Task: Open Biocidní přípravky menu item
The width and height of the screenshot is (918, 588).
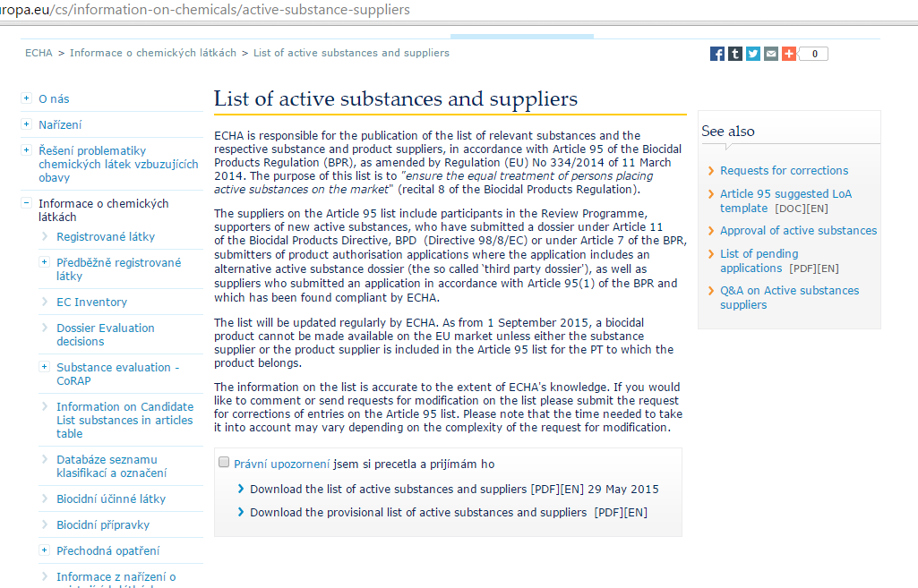Action: pyautogui.click(x=103, y=524)
